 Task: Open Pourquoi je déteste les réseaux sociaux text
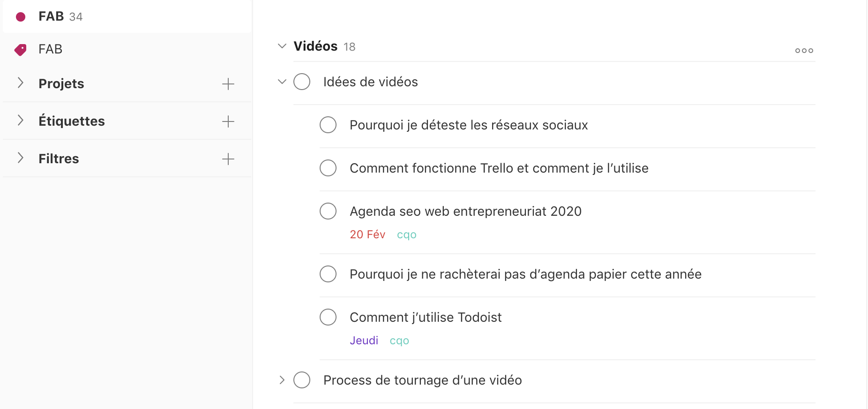coord(469,125)
